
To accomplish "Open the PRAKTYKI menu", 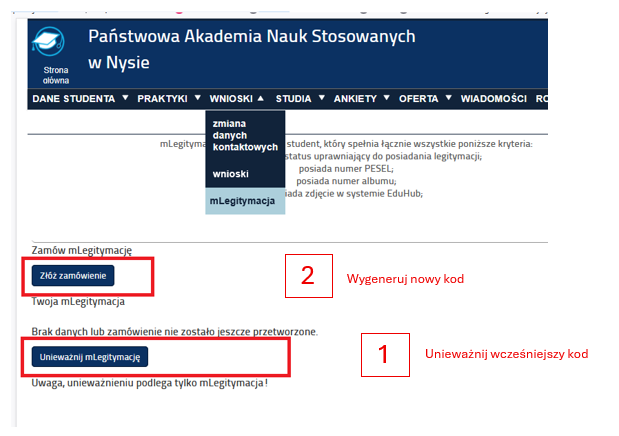I will (x=162, y=99).
